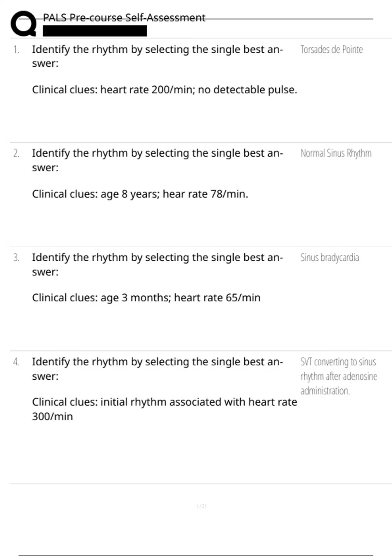392x556 pixels.
Task: Select the Sinus bradycardia answer
Action: click(330, 257)
